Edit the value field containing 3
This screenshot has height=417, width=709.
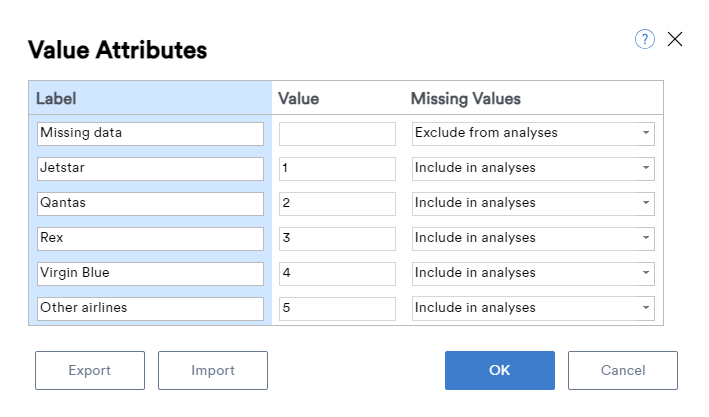point(337,238)
